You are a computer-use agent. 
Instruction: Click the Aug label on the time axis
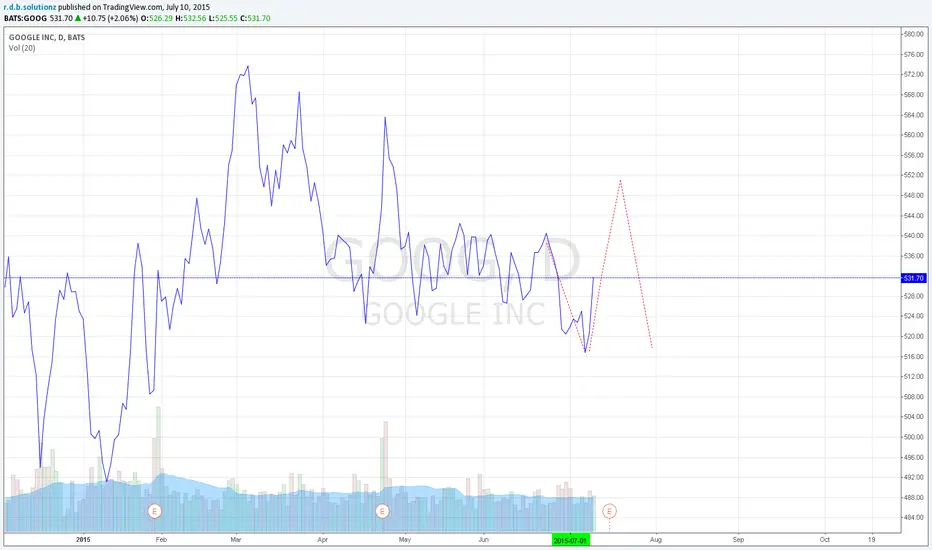(656, 540)
